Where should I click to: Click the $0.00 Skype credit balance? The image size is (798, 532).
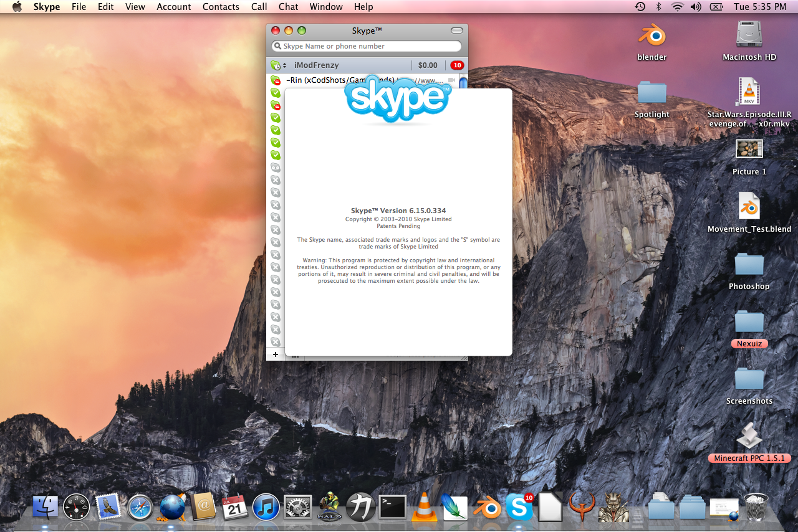[x=428, y=65]
